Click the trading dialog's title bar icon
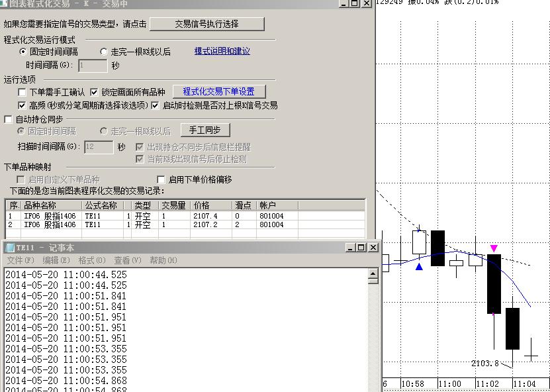Image resolution: width=550 pixels, height=392 pixels. [x=4, y=3]
